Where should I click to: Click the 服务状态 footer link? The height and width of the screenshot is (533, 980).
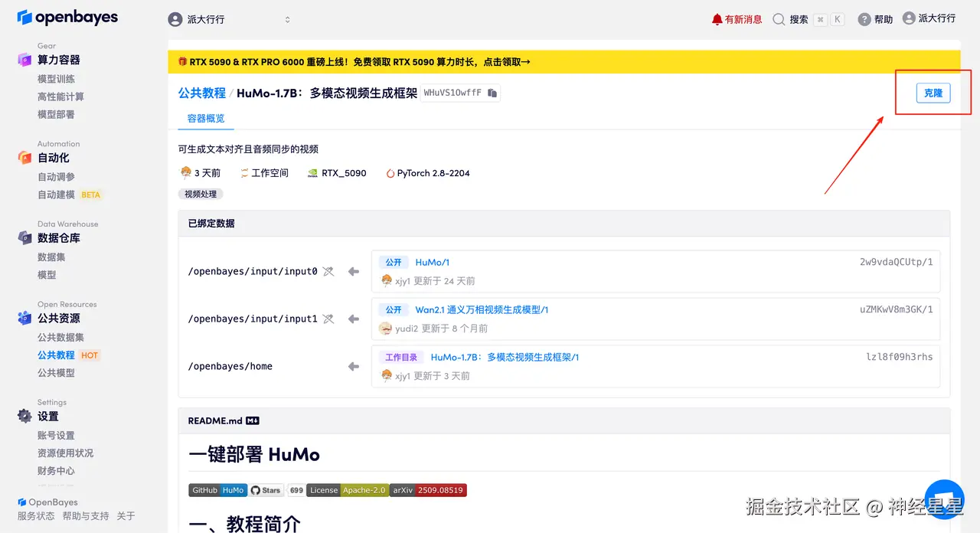coord(36,516)
